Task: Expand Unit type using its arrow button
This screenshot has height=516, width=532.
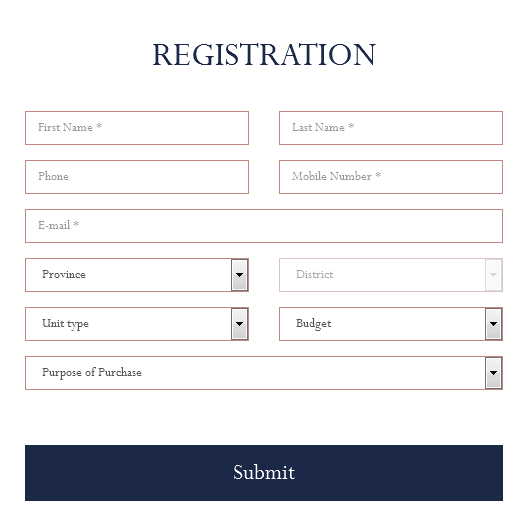Action: [x=239, y=324]
